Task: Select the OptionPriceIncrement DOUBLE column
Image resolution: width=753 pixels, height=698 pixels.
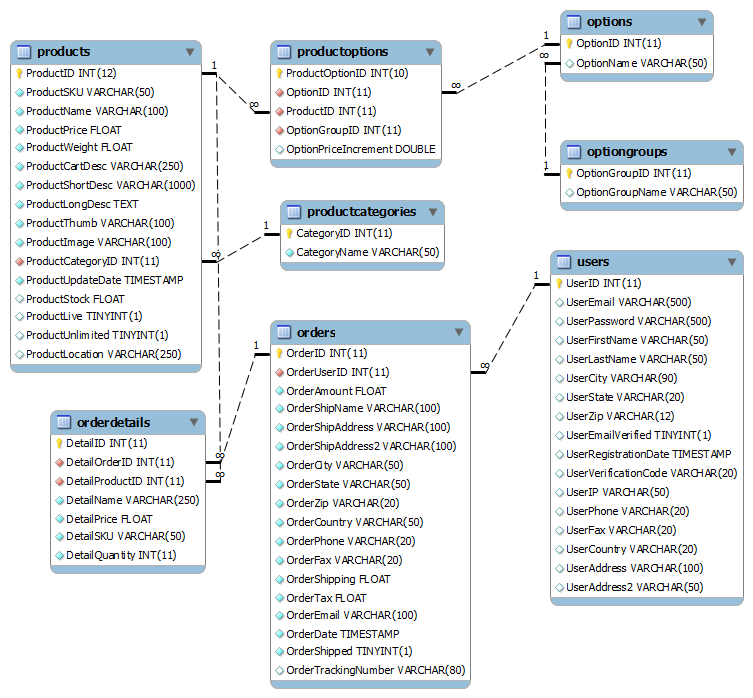Action: click(x=360, y=149)
